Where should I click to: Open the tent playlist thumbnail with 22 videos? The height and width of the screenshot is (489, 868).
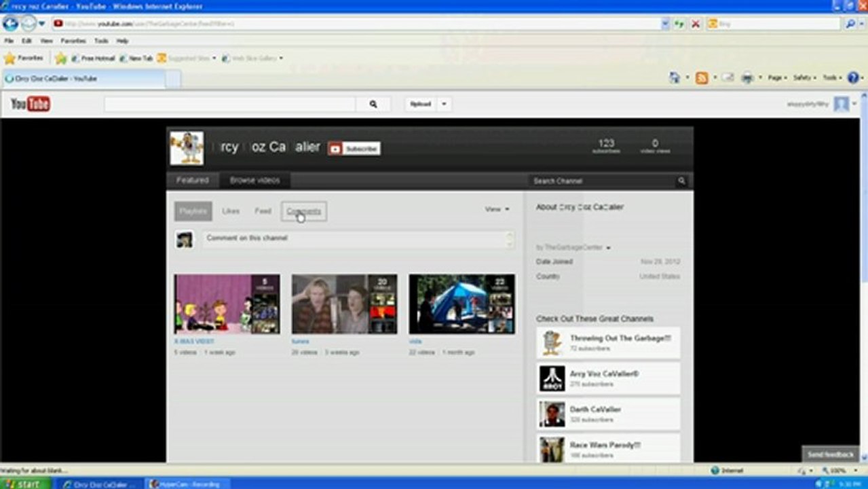coord(461,304)
